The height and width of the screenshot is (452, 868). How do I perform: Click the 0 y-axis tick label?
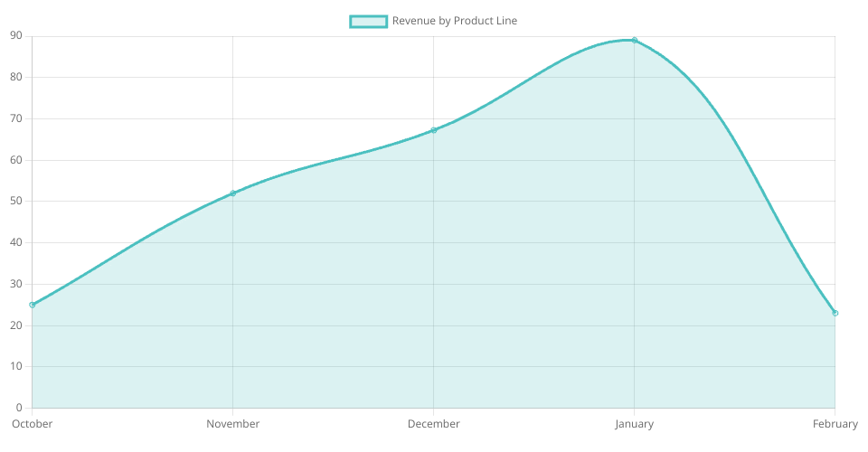[19, 408]
